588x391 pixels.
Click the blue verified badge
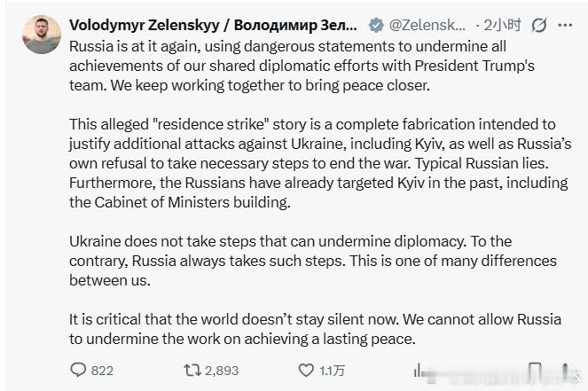point(376,25)
